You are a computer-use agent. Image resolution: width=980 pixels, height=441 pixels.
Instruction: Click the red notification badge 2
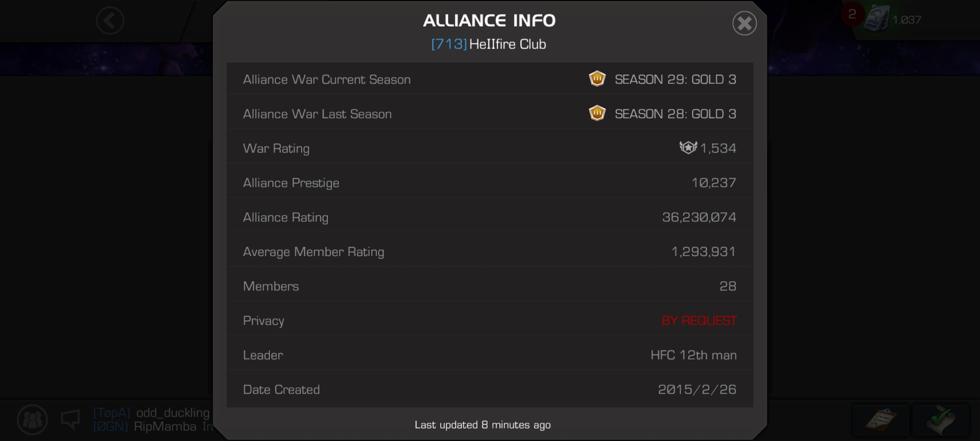(x=852, y=14)
